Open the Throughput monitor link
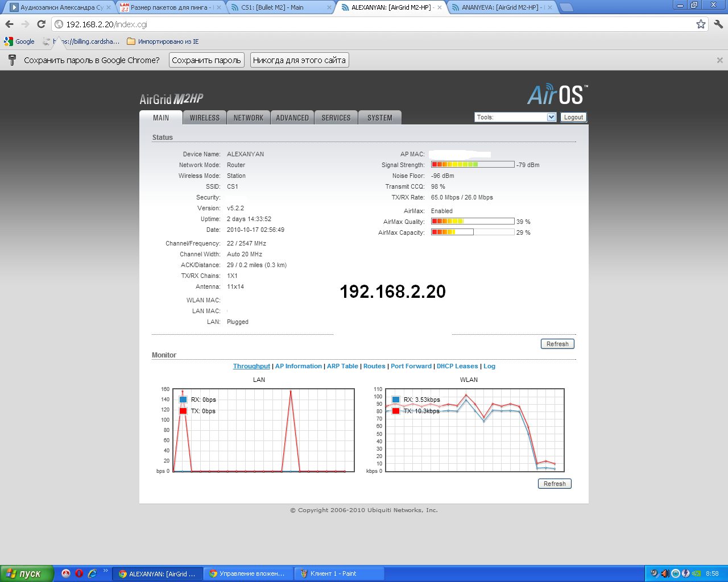 [x=251, y=367]
